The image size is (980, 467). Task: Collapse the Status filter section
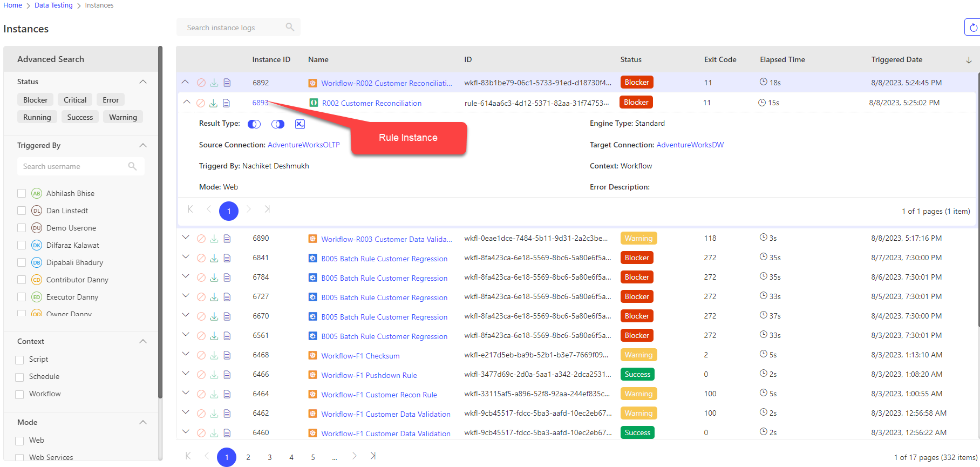coord(143,82)
